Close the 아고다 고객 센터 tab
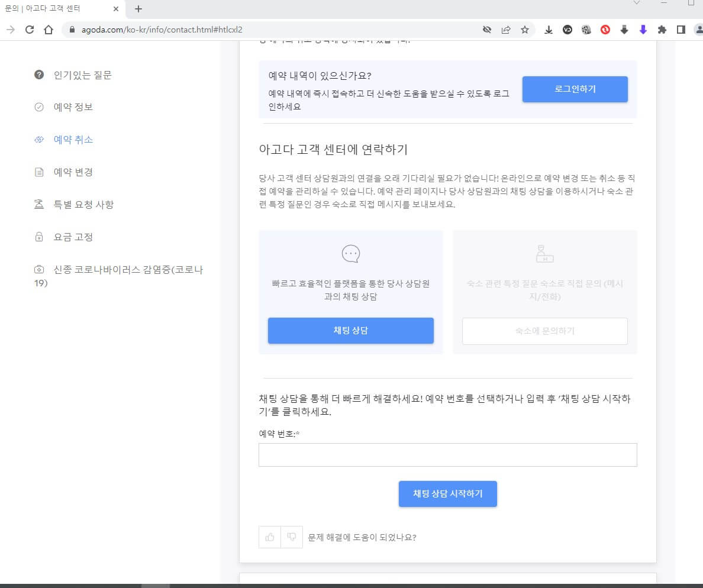The width and height of the screenshot is (703, 588). 115,8
